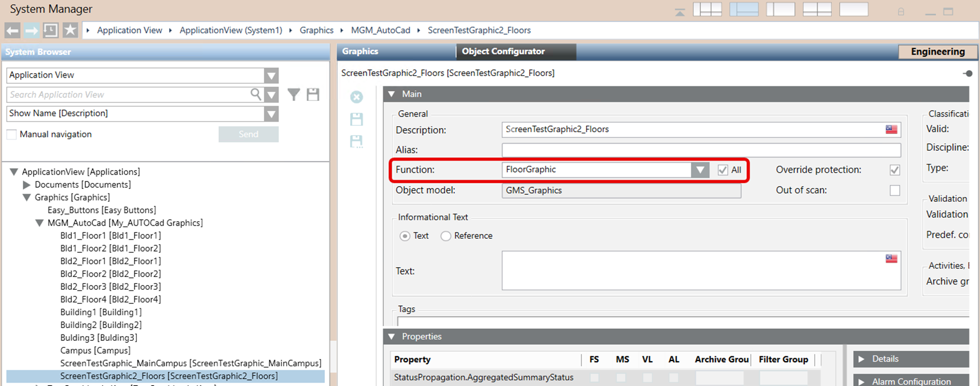Enable the Manual navigation checkbox
Image resolution: width=980 pixels, height=386 pixels.
pyautogui.click(x=12, y=134)
